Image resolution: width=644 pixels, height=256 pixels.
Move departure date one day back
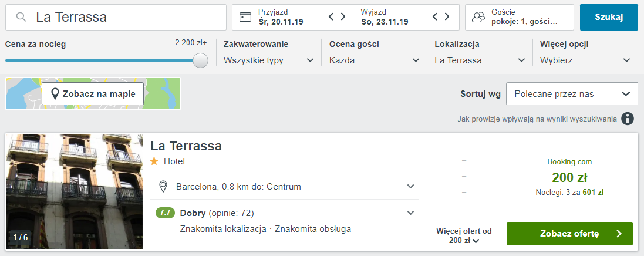(435, 17)
